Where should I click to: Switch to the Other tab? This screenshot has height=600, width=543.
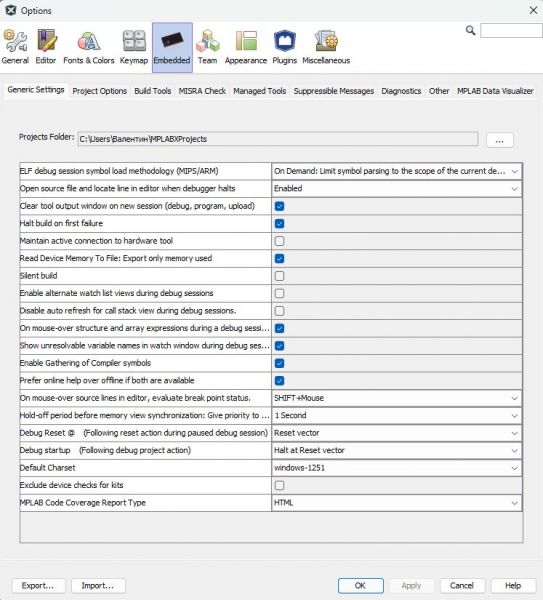click(x=439, y=91)
